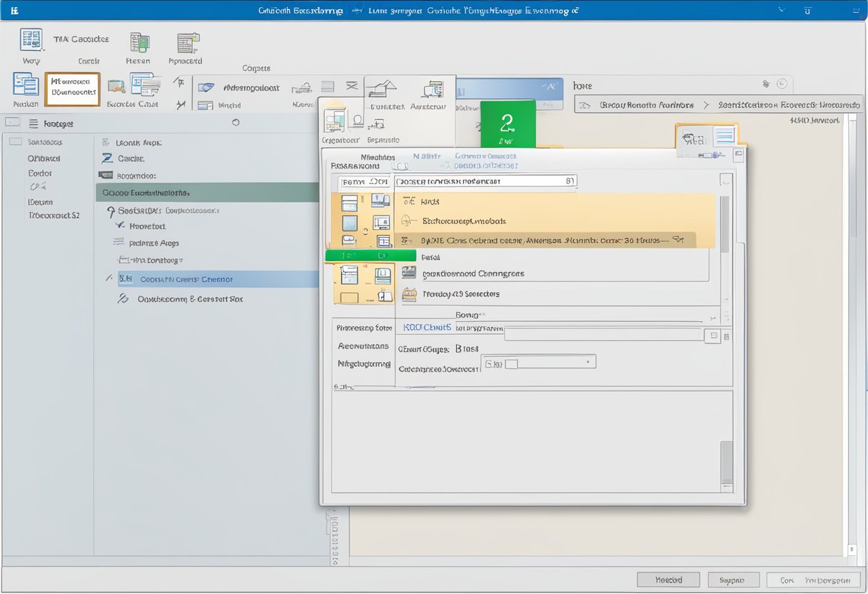Toggle the checkmark beside the first indented tree item
Viewport: 868px width, 594px height.
click(118, 226)
